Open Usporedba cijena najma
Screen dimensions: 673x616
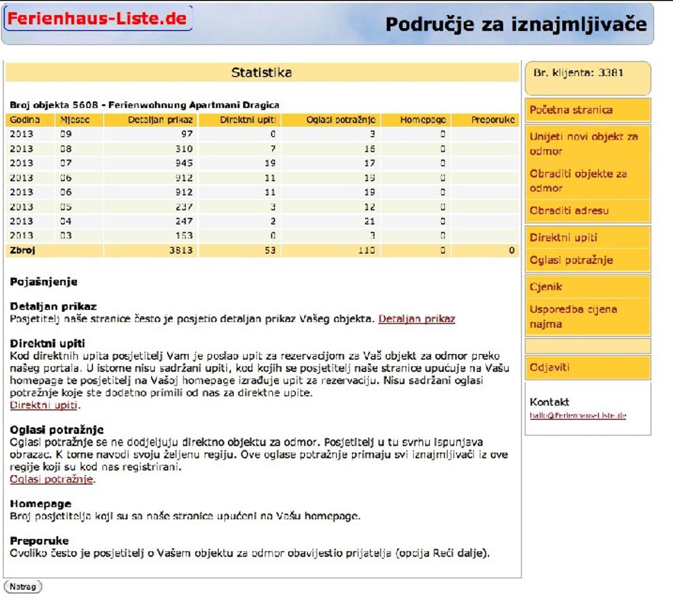[x=573, y=317]
